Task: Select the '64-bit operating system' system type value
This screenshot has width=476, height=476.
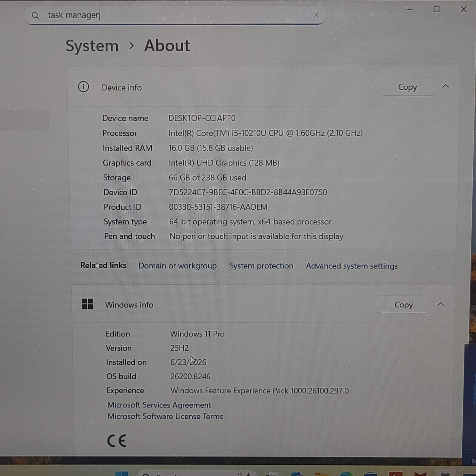Action: [x=250, y=222]
